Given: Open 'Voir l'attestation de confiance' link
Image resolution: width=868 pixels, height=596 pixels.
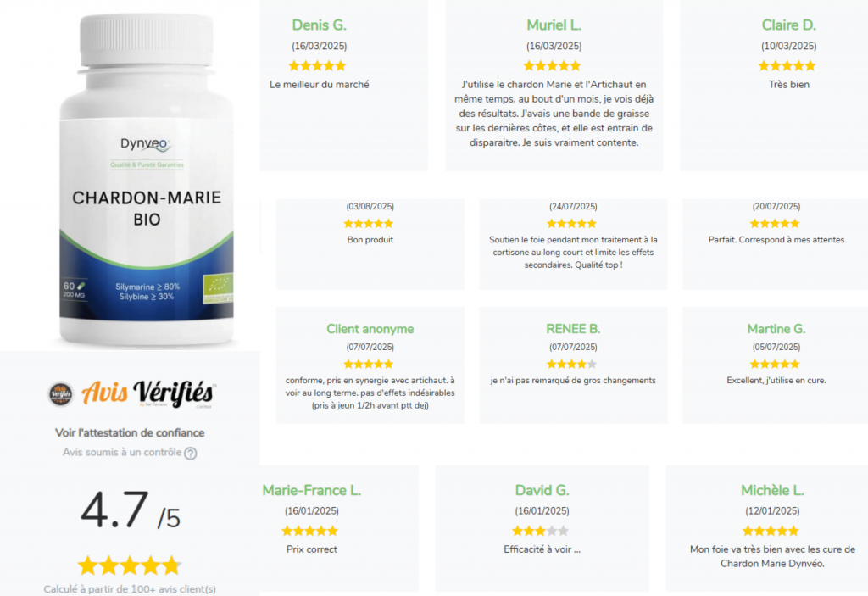Looking at the screenshot, I should (130, 432).
